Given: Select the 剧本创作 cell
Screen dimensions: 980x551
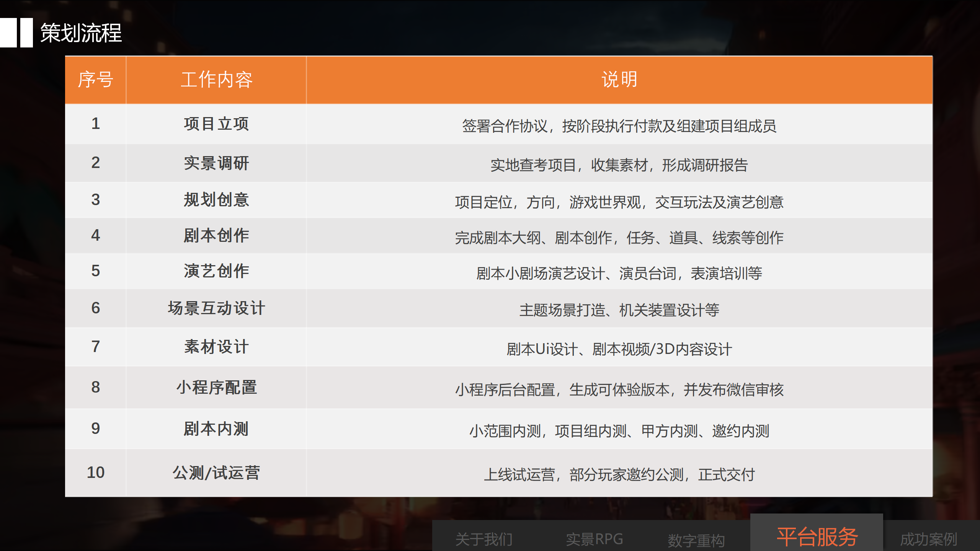Looking at the screenshot, I should (216, 235).
